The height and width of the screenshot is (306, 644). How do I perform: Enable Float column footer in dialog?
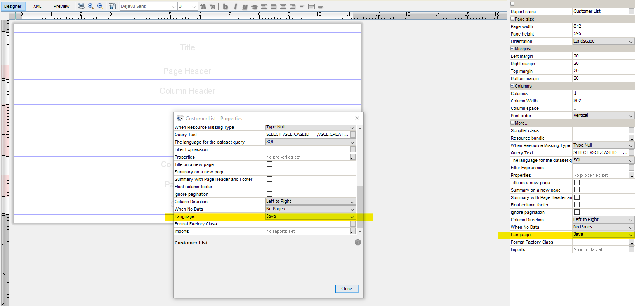270,187
